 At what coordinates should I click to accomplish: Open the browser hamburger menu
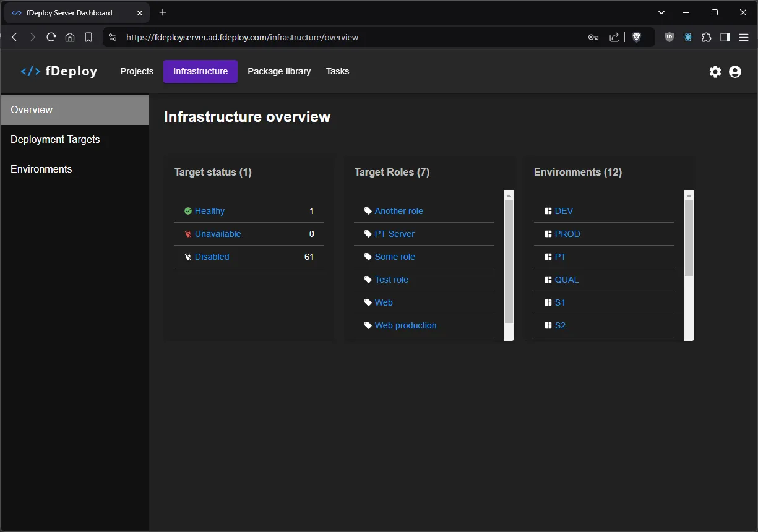point(744,37)
